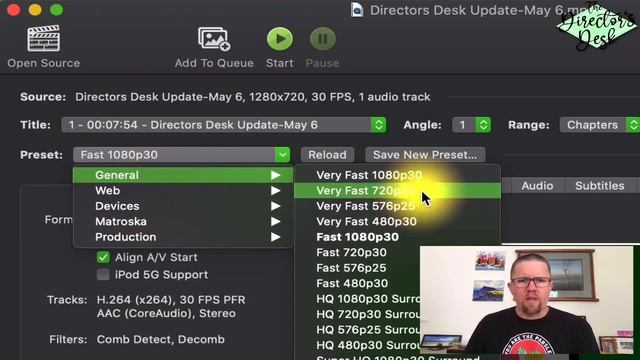Toggle the Align A/V Start checkbox

coord(103,258)
